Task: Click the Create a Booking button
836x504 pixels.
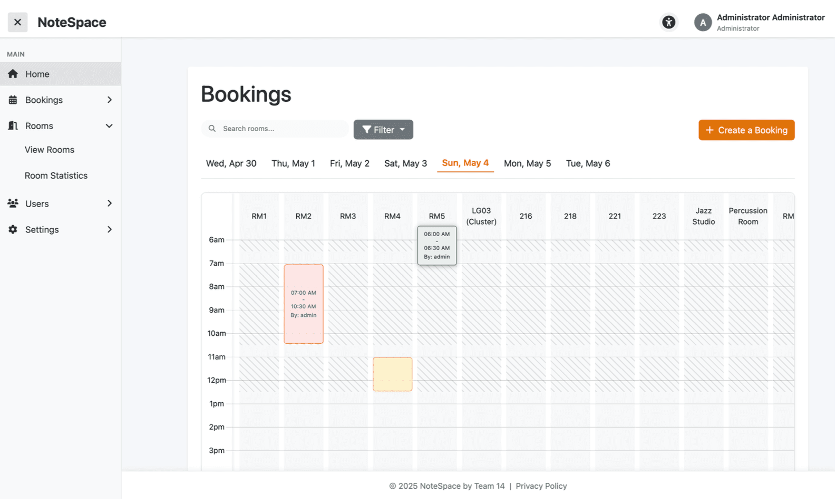Action: [x=746, y=130]
